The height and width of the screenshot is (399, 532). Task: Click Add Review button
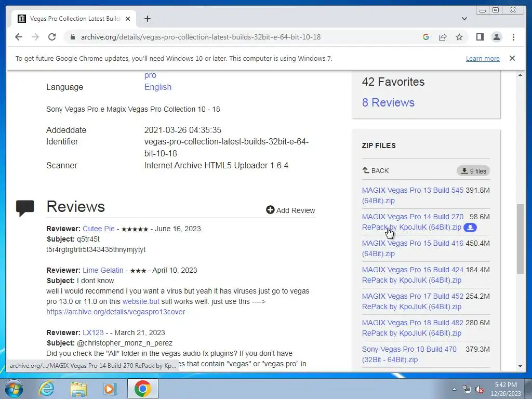click(x=291, y=210)
